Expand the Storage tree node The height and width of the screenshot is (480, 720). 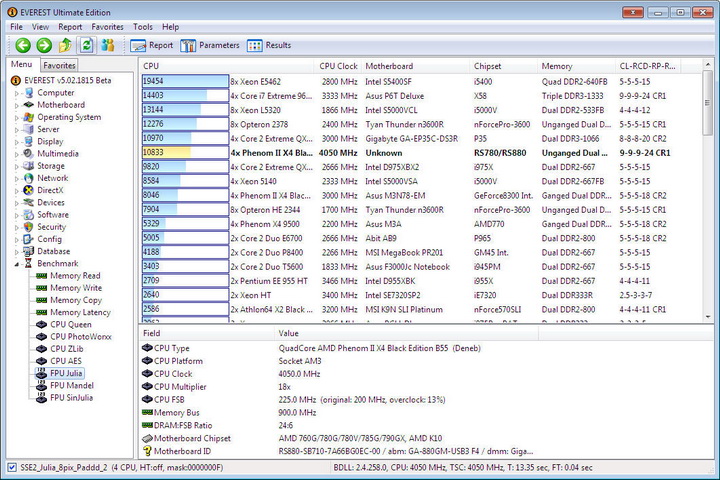(x=17, y=166)
